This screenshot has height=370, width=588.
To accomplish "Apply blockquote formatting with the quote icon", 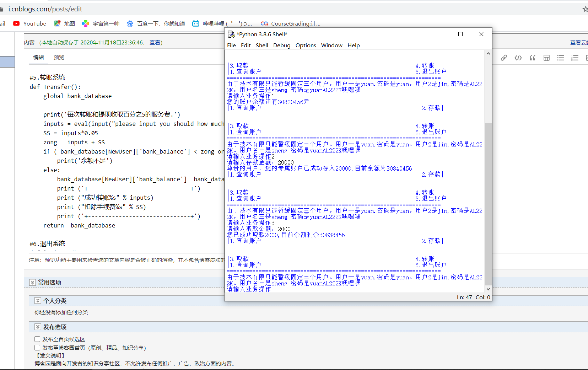I will coord(532,58).
